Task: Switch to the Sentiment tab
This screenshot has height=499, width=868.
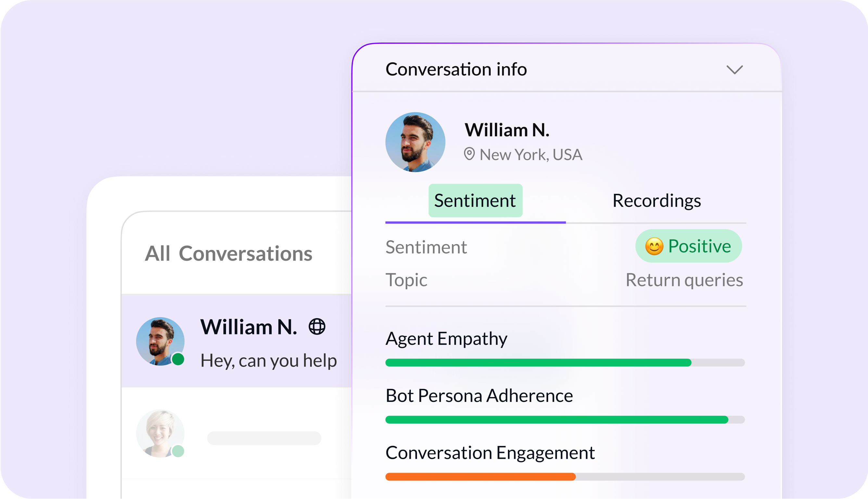Action: click(475, 201)
